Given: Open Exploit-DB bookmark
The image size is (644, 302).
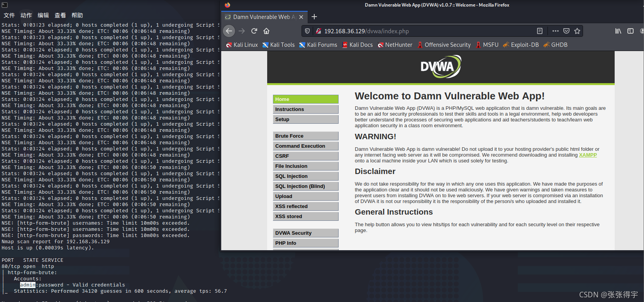Looking at the screenshot, I should coord(521,45).
